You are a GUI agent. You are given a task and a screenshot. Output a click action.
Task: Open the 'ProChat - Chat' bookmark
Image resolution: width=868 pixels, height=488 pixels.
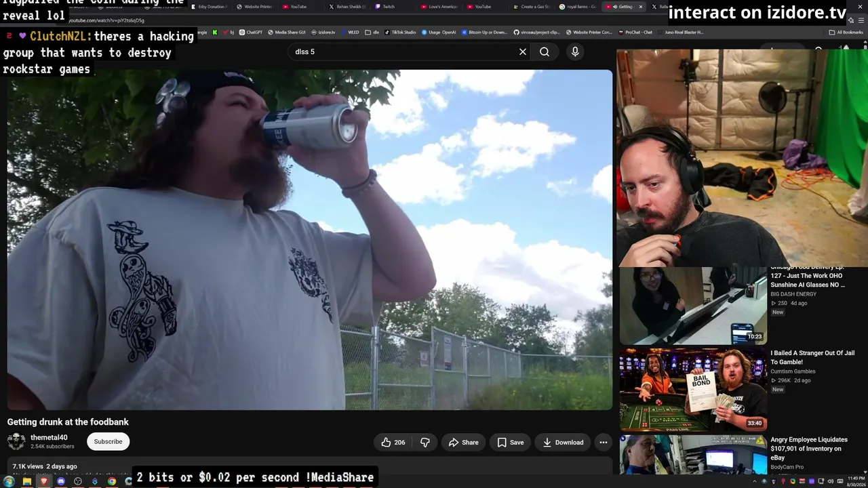click(x=635, y=32)
